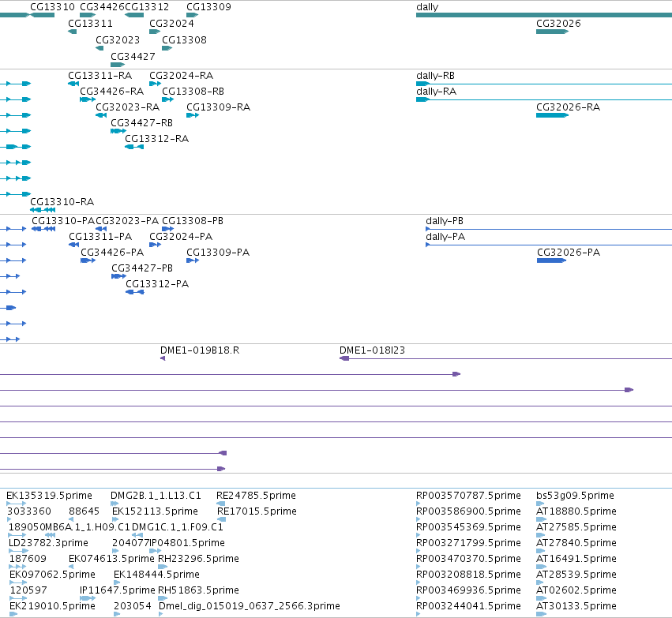Click the CG32023-RA transcript label
Viewport: 672px width, 618px height.
[x=128, y=107]
